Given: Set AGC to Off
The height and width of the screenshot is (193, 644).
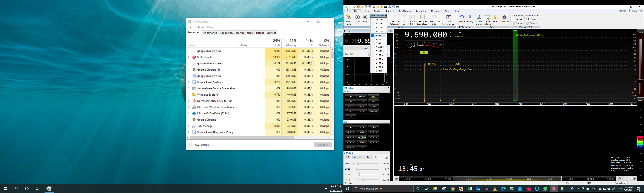Looking at the screenshot, I should tap(347, 157).
